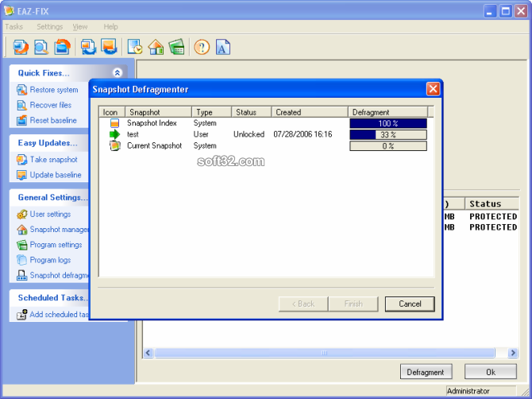Click the Take snapshot sidebar icon
Image resolution: width=532 pixels, height=399 pixels.
coord(21,160)
